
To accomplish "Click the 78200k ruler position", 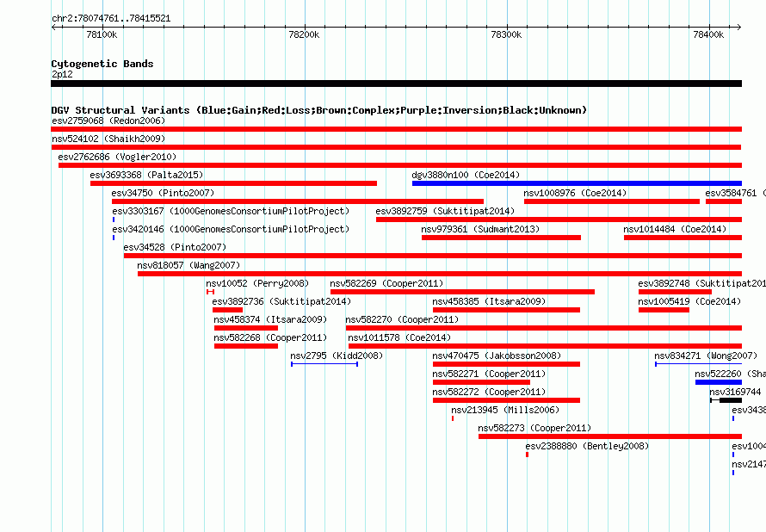I will point(304,34).
